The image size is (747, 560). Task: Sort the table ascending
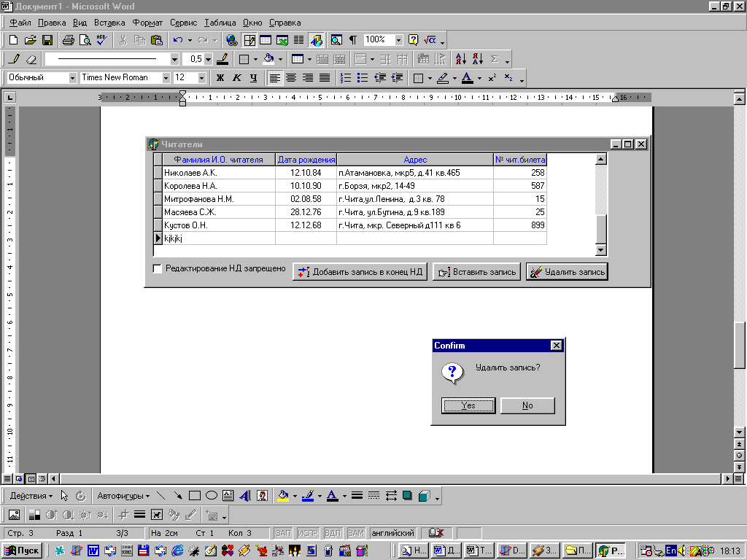[x=461, y=59]
